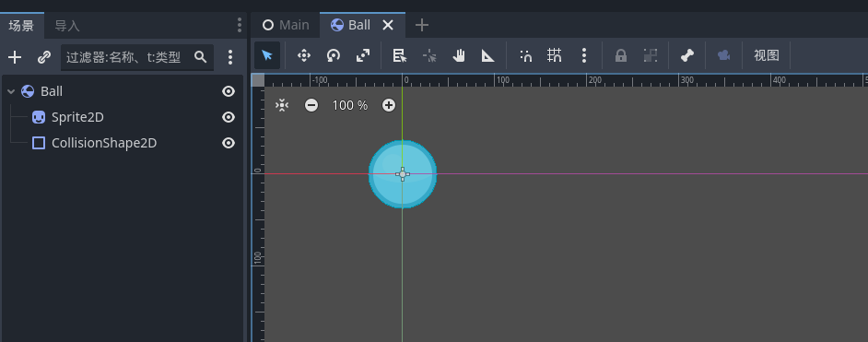Instance a child scene via link icon
868x342 pixels.
coord(44,57)
